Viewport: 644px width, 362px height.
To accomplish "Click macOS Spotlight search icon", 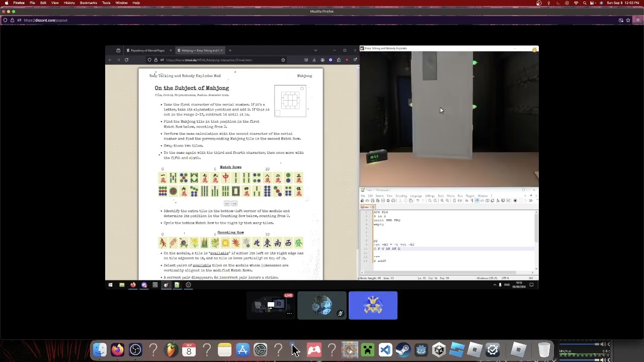I will pos(585,3).
